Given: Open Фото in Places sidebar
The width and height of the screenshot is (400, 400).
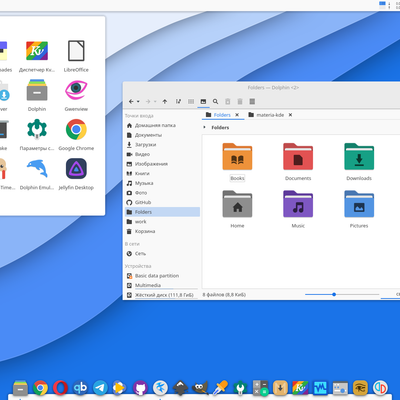Looking at the screenshot, I should point(162,193).
